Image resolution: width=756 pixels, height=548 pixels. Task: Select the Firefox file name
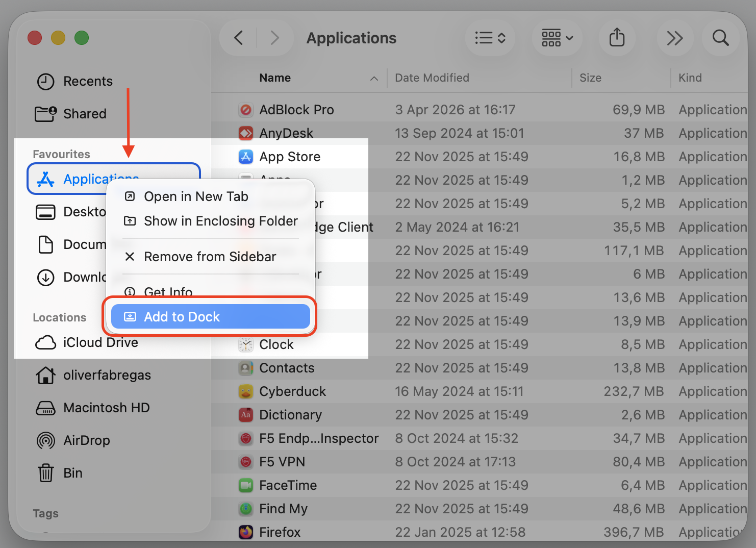[x=280, y=532]
